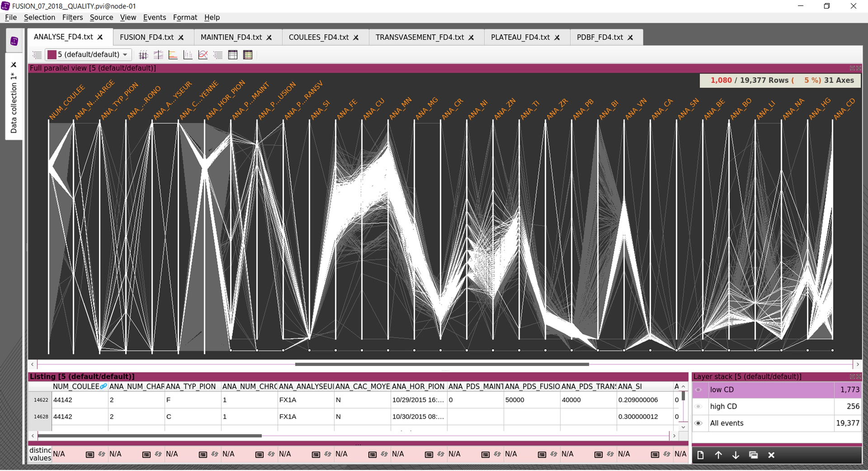This screenshot has width=868, height=471.
Task: Open the Filters menu
Action: [x=72, y=17]
